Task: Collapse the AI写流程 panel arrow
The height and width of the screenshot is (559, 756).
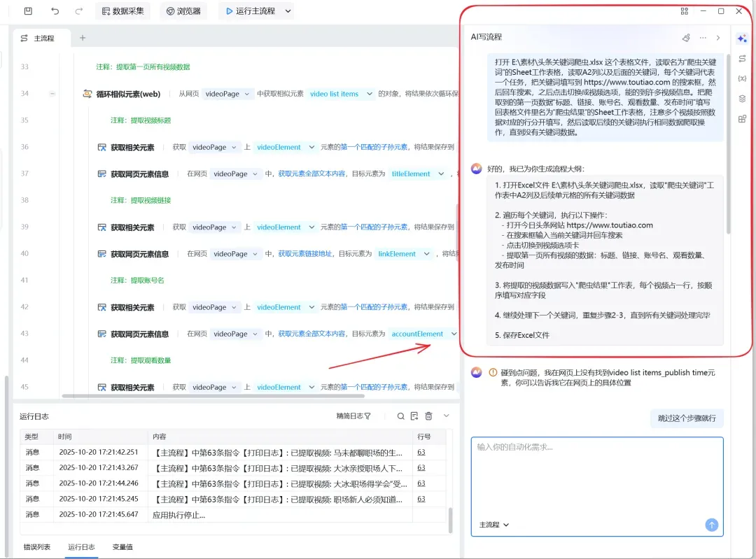Action: pyautogui.click(x=718, y=38)
